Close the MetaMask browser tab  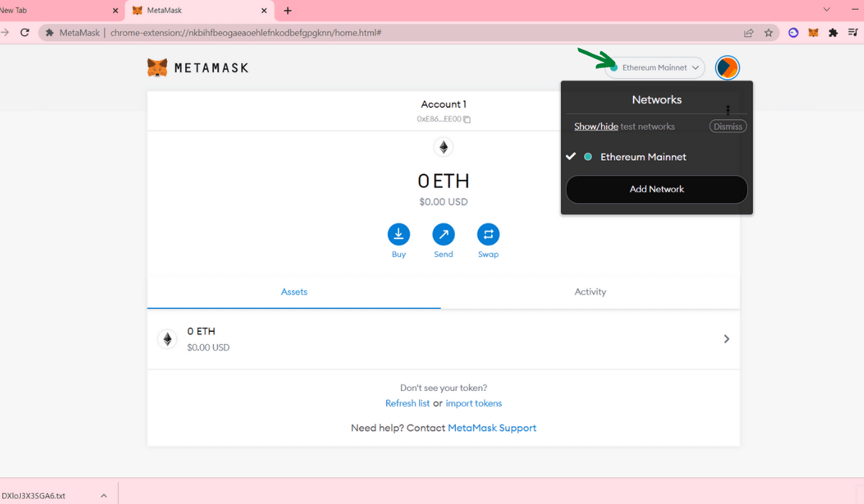(x=264, y=11)
